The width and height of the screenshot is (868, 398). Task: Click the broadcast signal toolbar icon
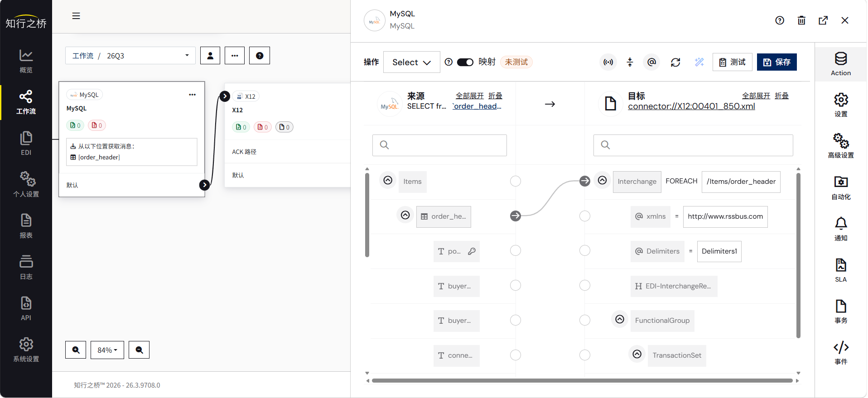click(x=608, y=62)
